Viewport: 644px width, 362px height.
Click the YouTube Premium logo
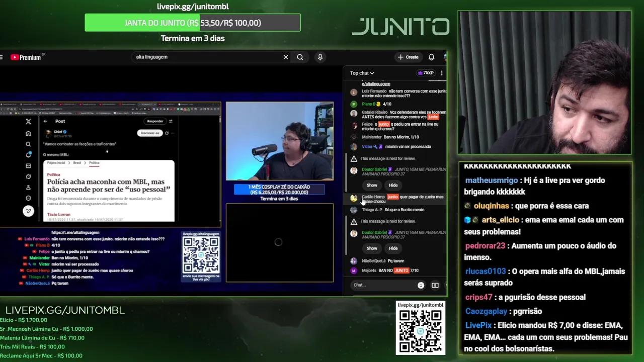[x=26, y=57]
